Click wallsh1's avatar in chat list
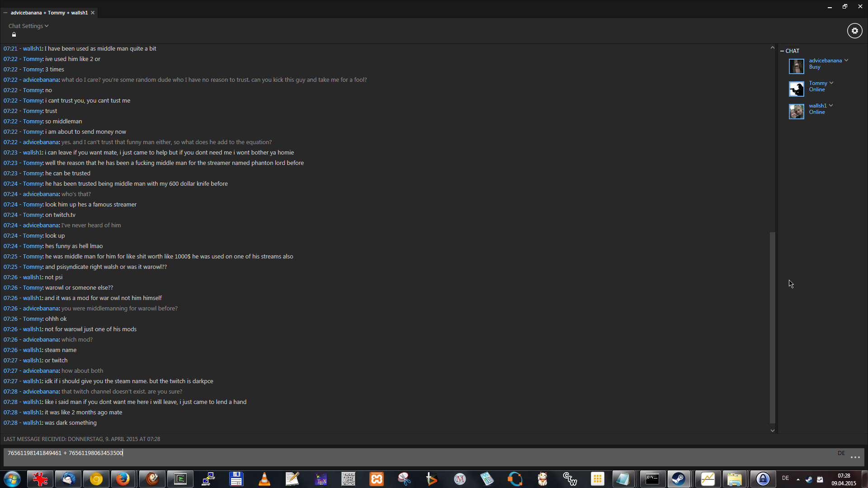This screenshot has width=868, height=488. 796,111
